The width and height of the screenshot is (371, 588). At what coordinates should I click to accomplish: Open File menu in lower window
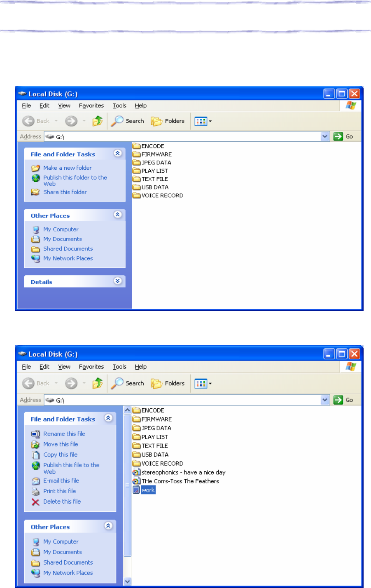[x=26, y=367]
